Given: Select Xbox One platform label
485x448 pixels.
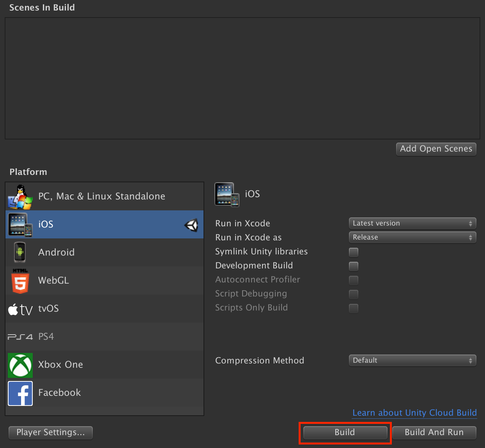Looking at the screenshot, I should click(60, 365).
